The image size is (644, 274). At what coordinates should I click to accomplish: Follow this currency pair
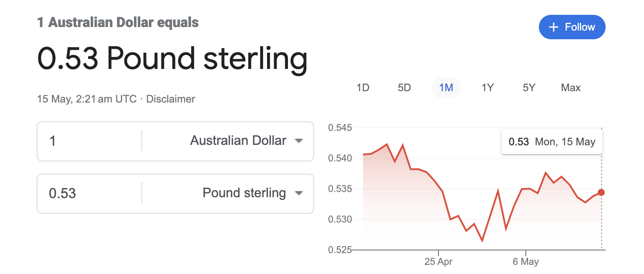point(572,27)
